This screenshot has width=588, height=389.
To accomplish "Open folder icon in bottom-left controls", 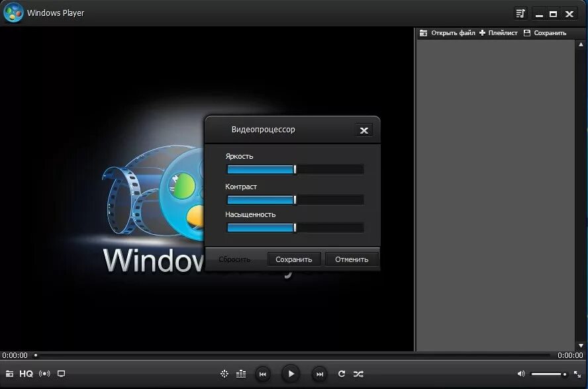I will [x=9, y=374].
